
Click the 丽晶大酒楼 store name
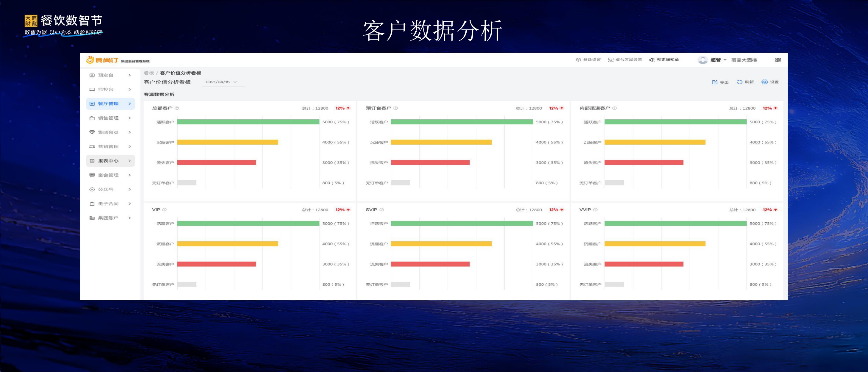(x=744, y=60)
